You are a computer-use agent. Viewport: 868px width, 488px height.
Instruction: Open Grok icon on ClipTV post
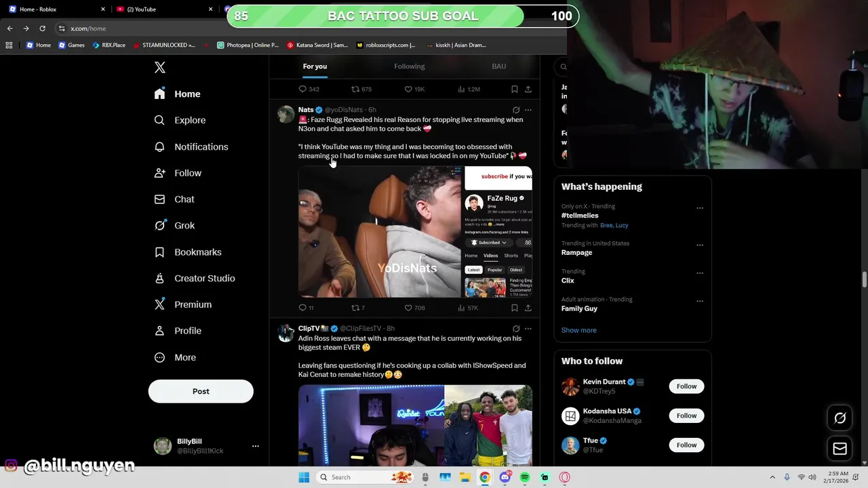516,329
